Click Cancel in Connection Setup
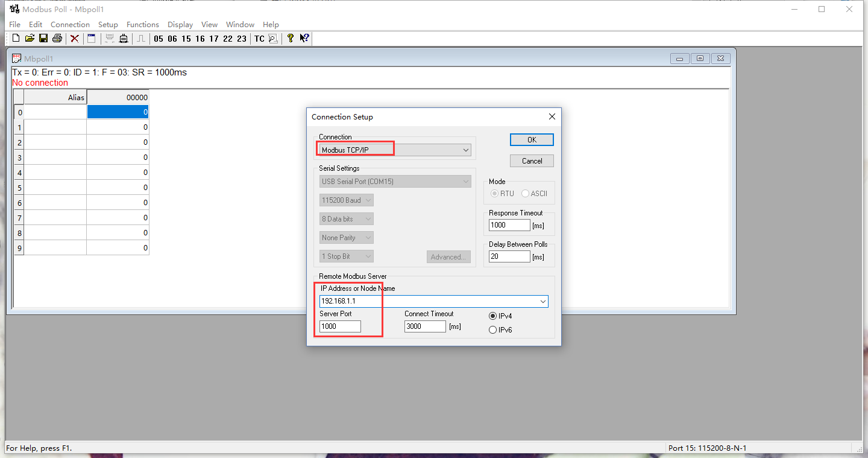This screenshot has width=868, height=458. (x=532, y=161)
